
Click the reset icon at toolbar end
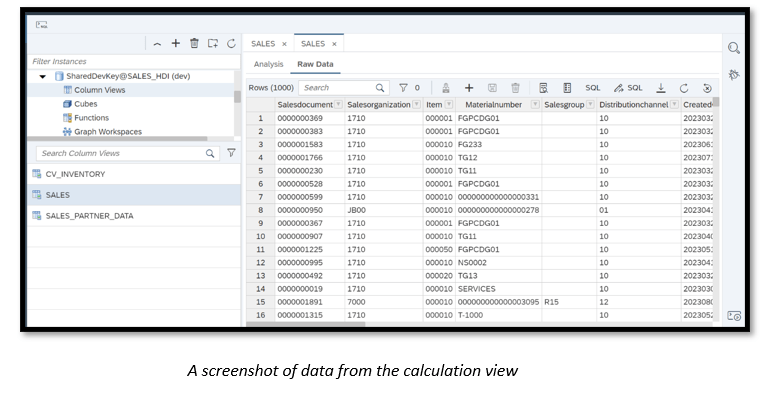pos(707,88)
